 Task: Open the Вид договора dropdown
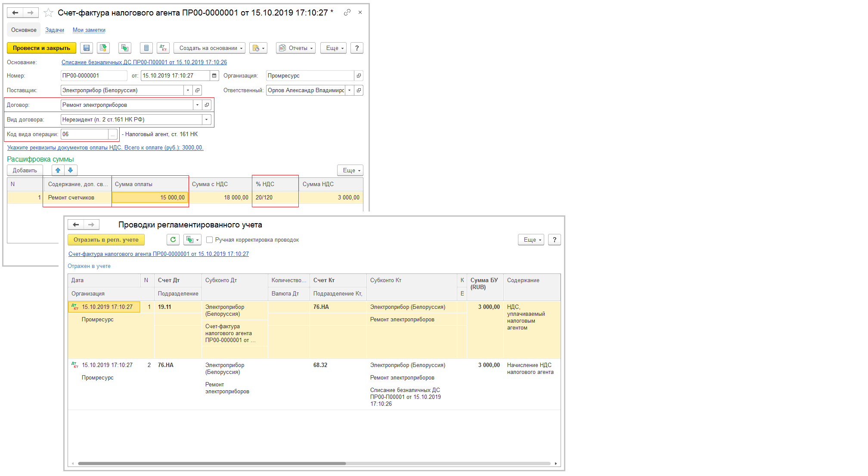pyautogui.click(x=207, y=120)
